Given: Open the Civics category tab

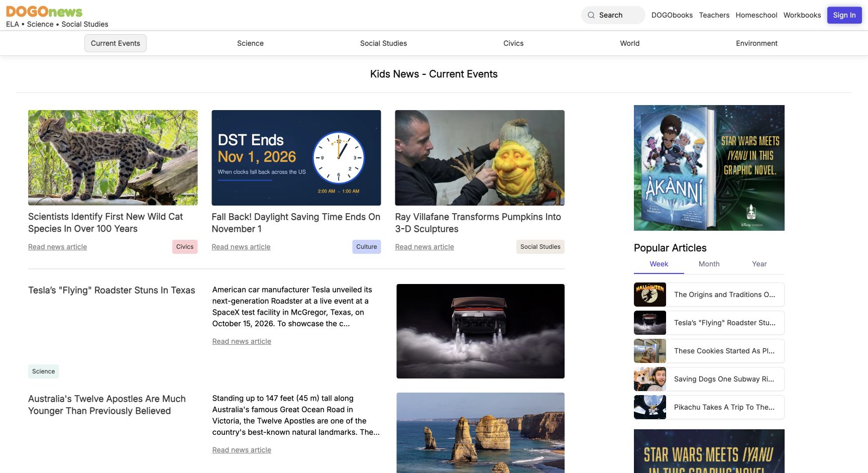Looking at the screenshot, I should [x=513, y=43].
